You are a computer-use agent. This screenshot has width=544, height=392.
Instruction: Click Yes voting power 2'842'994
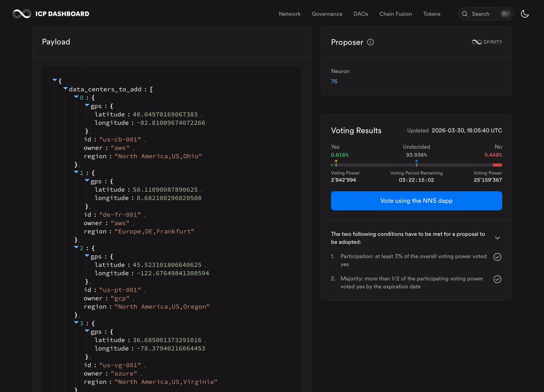344,180
